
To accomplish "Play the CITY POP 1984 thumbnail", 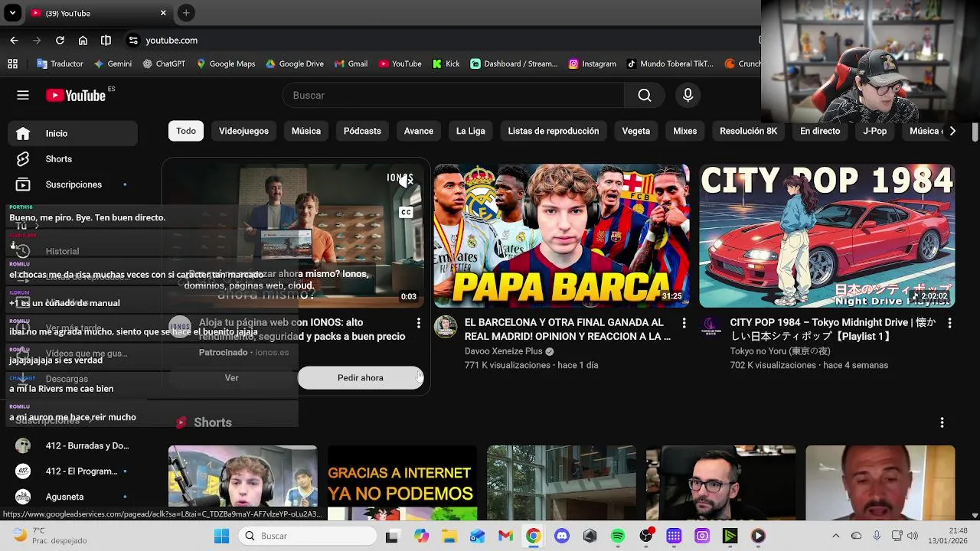I will click(827, 236).
